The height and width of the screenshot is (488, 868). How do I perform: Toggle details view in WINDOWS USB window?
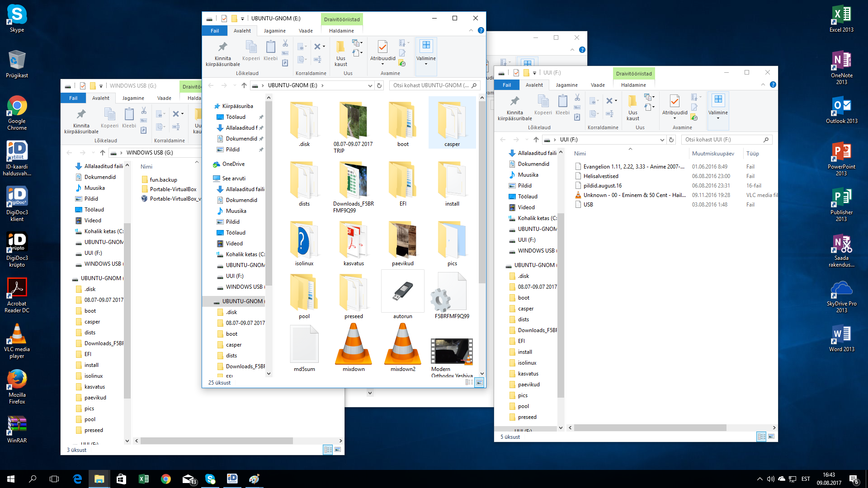tap(328, 450)
